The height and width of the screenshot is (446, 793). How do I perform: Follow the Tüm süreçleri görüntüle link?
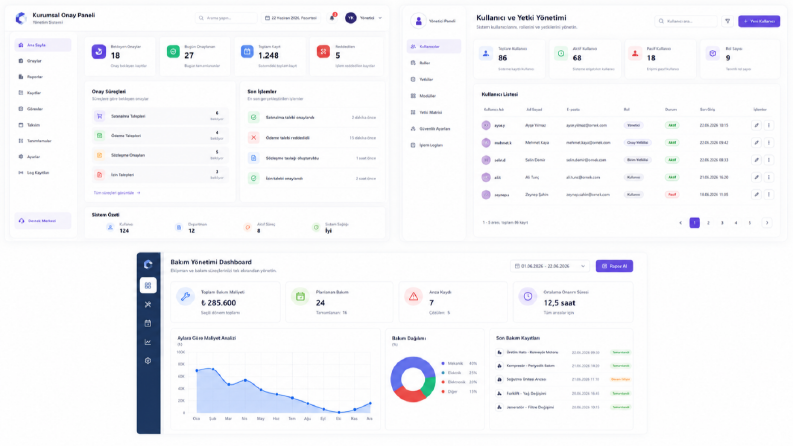117,193
